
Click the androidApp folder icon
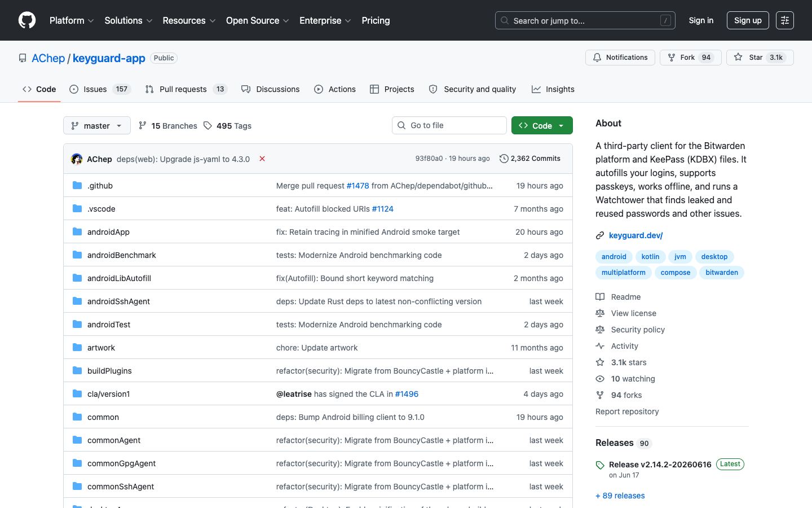click(x=77, y=231)
